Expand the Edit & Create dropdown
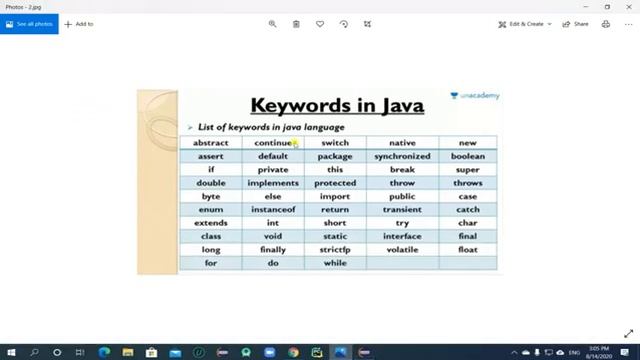 coord(525,24)
